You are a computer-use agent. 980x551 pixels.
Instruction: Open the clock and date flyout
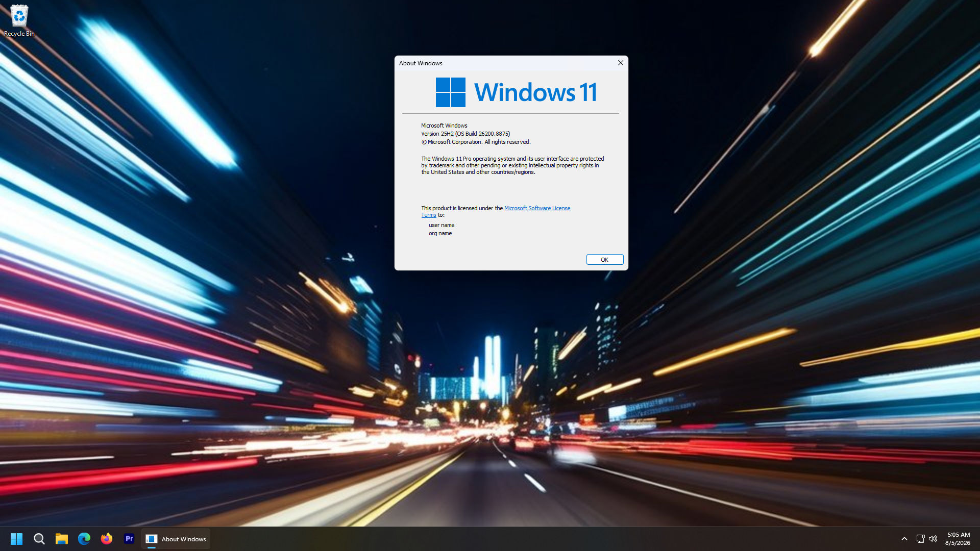[x=958, y=539]
